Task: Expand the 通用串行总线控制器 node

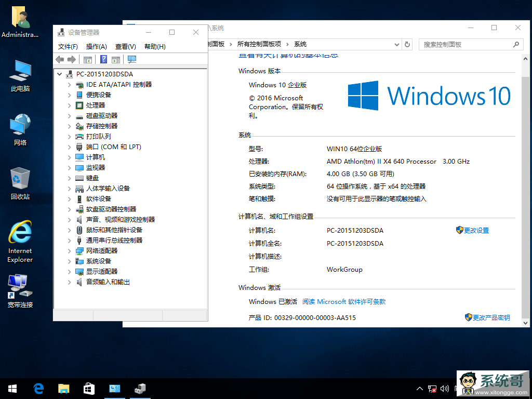Action: coord(69,241)
